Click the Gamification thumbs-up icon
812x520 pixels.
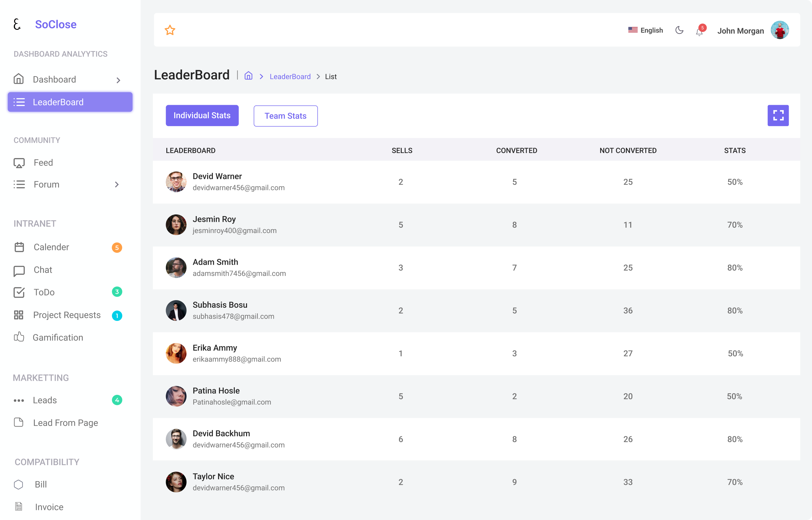tap(19, 337)
